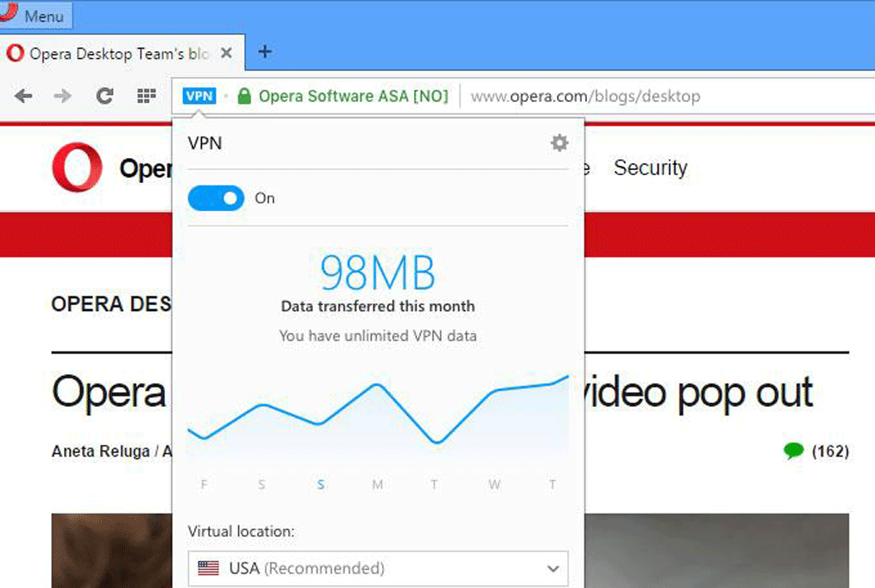Click the green comments bubble icon

(x=793, y=450)
